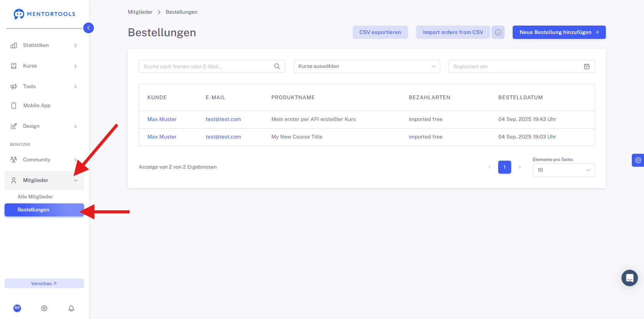Click the Mobile App phone icon
This screenshot has width=644, height=319.
[x=14, y=106]
